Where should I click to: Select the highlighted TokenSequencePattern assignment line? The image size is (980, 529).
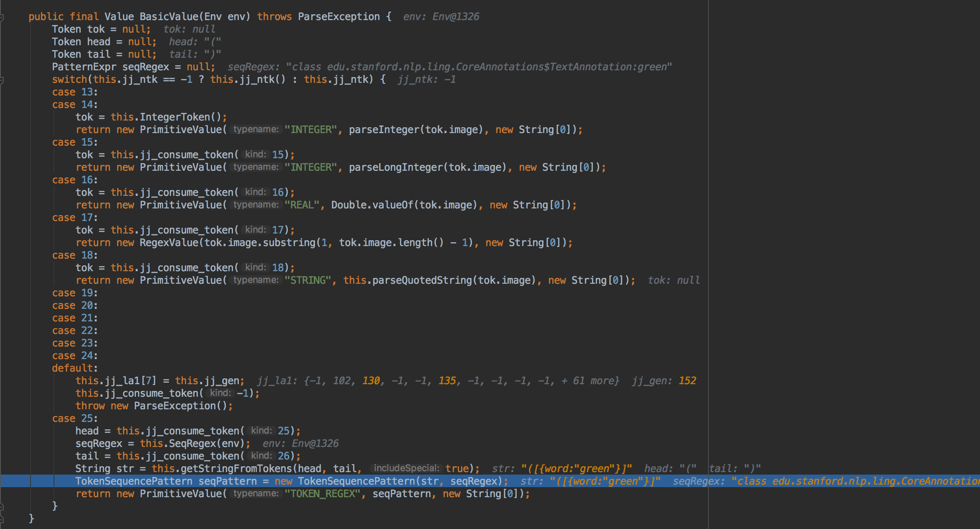(x=289, y=481)
